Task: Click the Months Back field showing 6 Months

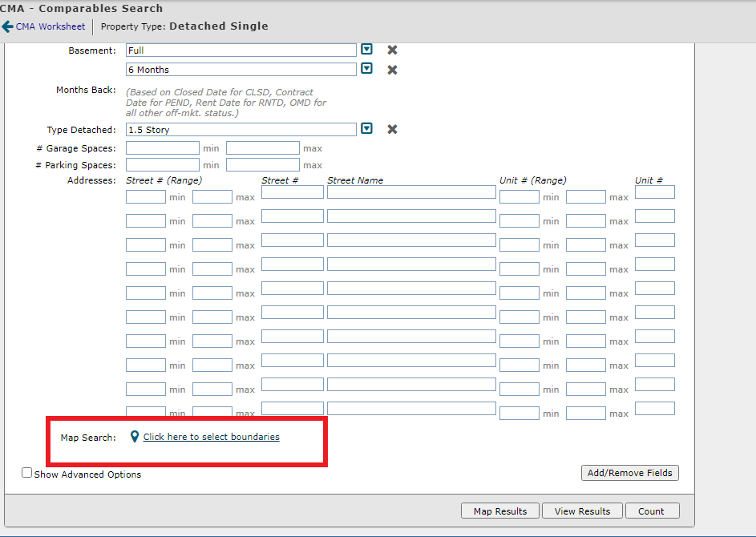Action: click(x=241, y=70)
